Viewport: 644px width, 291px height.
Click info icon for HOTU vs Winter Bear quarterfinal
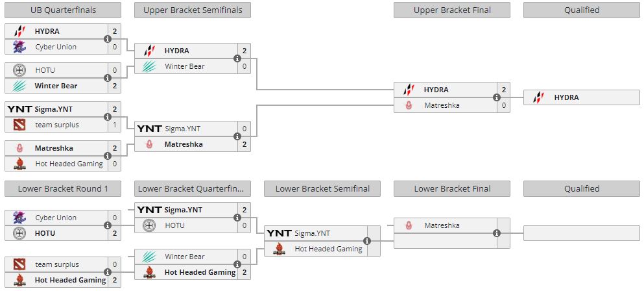pyautogui.click(x=108, y=78)
